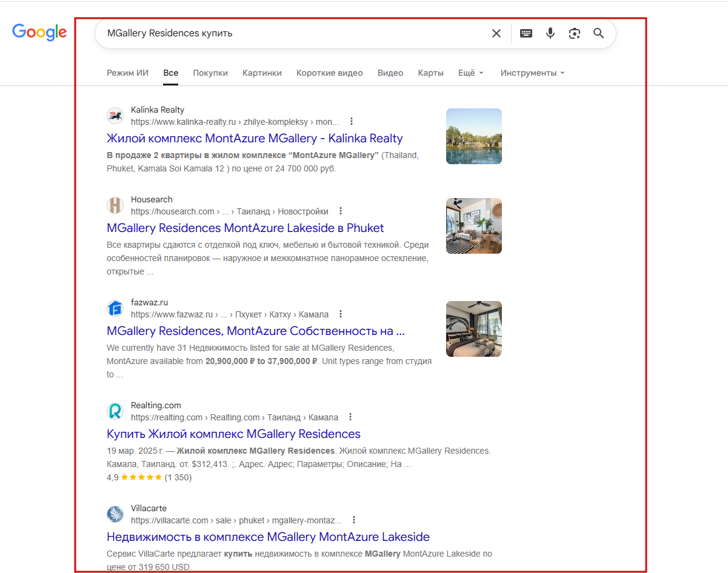Select the Все results tab
728x573 pixels.
(171, 73)
